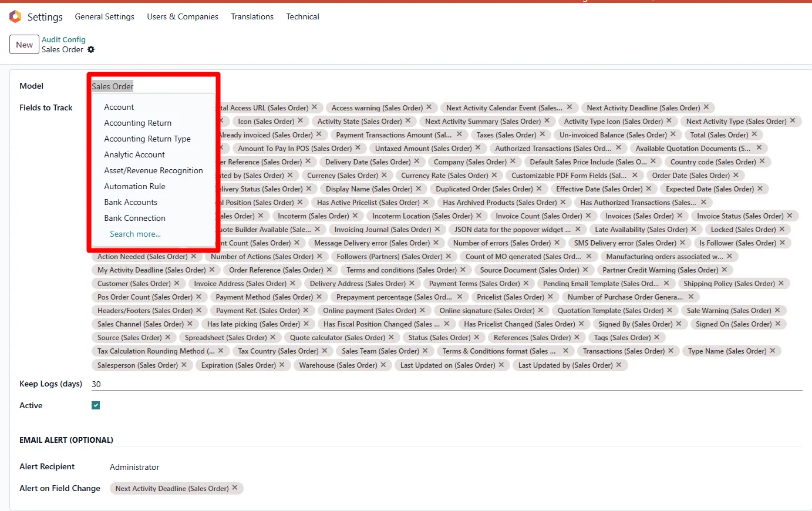Viewport: 812px width, 511px height.
Task: Pick Bank Accounts in the dropdown
Action: 130,202
